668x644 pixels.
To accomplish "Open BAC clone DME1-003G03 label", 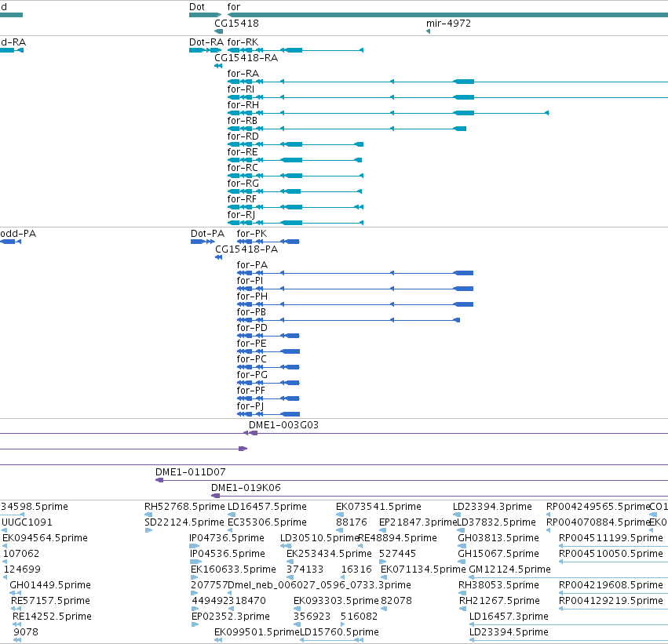I will 283,425.
